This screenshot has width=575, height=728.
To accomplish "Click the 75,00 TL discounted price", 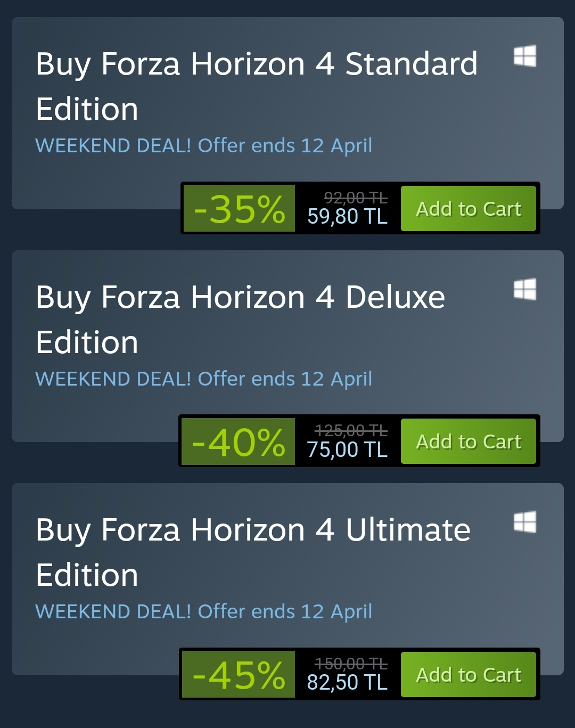I will click(347, 449).
